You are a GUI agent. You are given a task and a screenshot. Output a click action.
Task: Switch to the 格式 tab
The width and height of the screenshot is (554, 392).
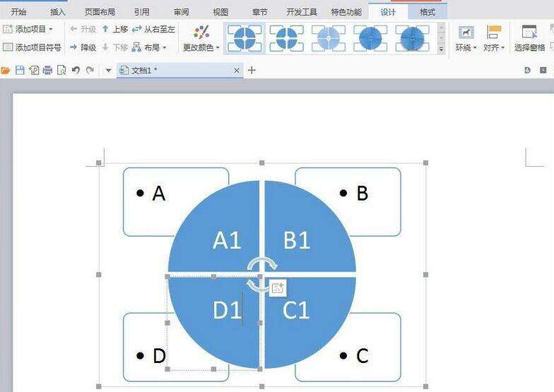click(x=428, y=12)
